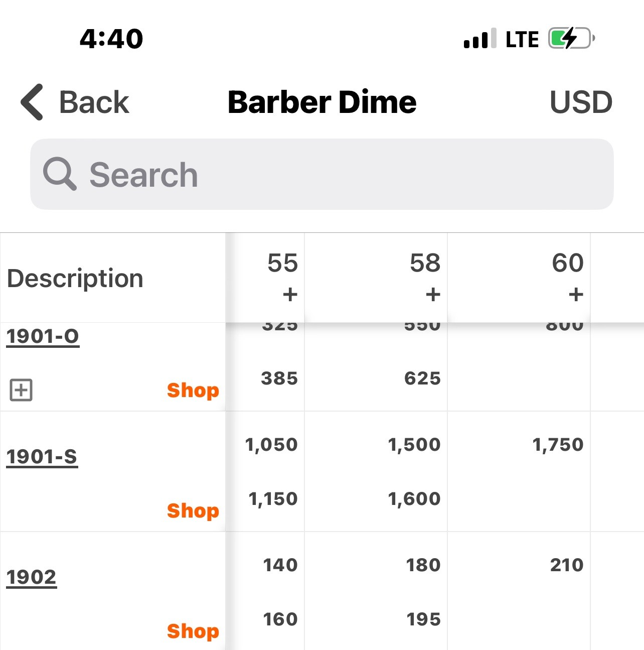Type in the Search field
The width and height of the screenshot is (644, 650).
coord(321,174)
